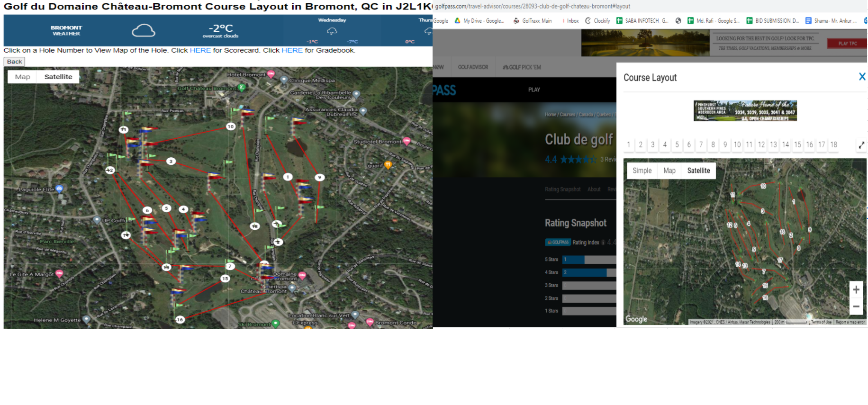Click the Pinehurst U.S. Open Championships banner
Screen dimensions: 868x405
[x=745, y=111]
